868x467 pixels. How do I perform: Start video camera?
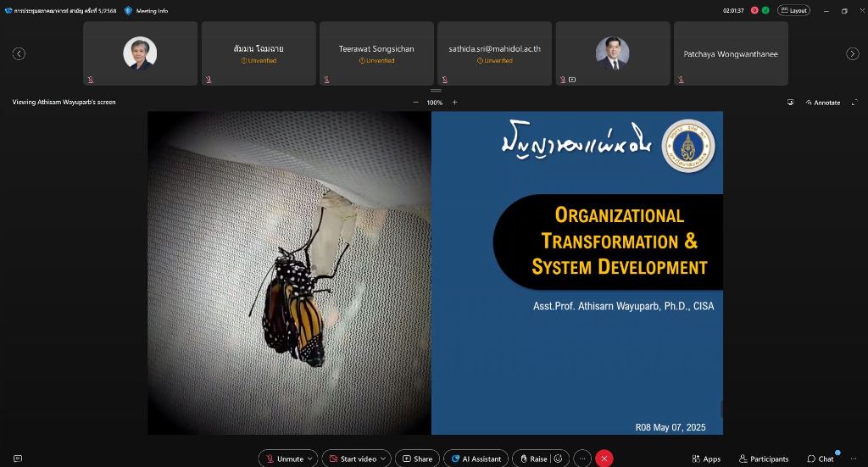352,459
